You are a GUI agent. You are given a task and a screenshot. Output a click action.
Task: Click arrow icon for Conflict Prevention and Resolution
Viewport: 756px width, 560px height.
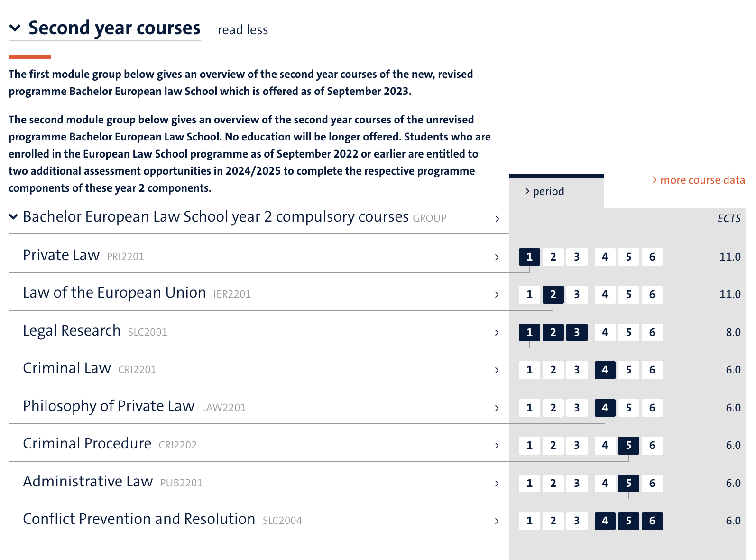coord(497,521)
